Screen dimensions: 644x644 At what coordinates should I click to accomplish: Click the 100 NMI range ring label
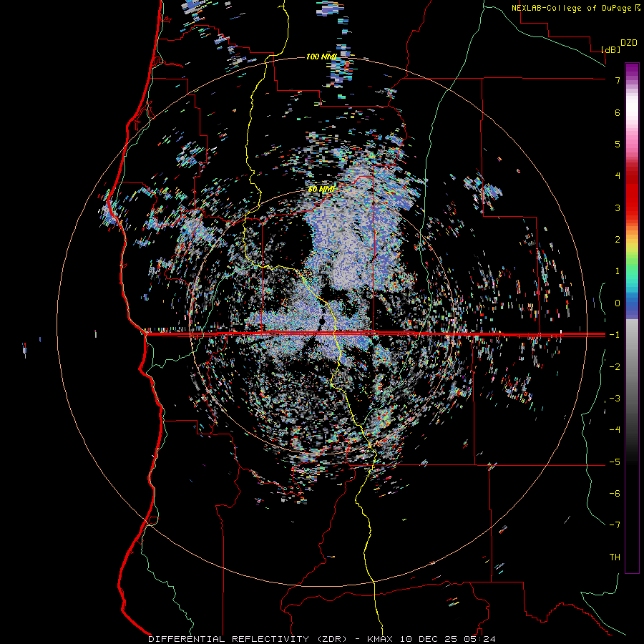[x=321, y=57]
